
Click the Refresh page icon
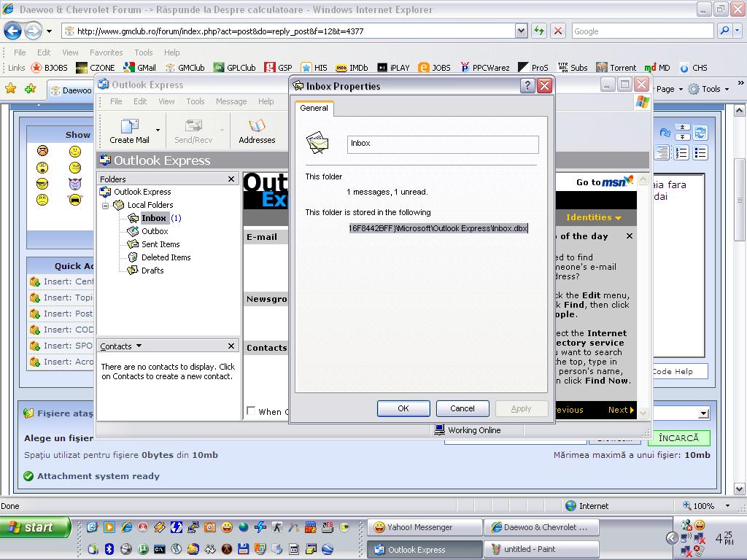click(539, 31)
